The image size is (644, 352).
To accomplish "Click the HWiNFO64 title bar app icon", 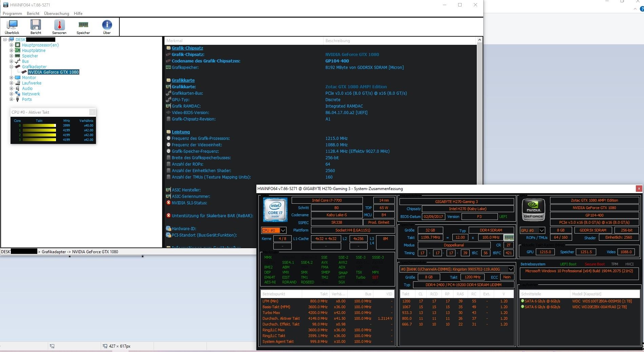I will pos(6,5).
